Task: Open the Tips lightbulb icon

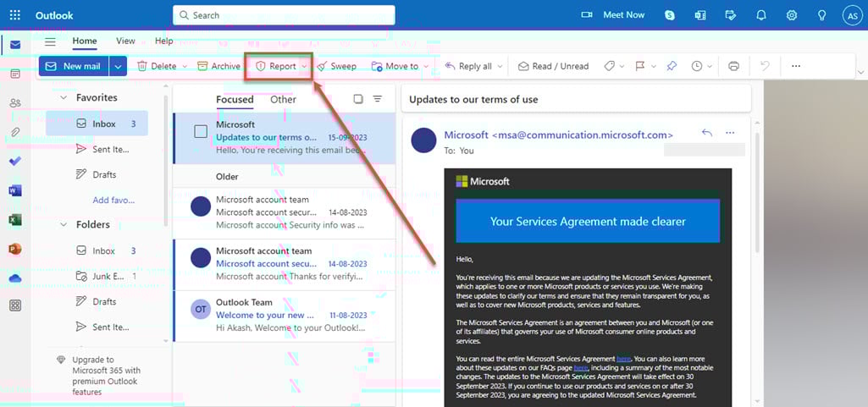Action: [822, 15]
